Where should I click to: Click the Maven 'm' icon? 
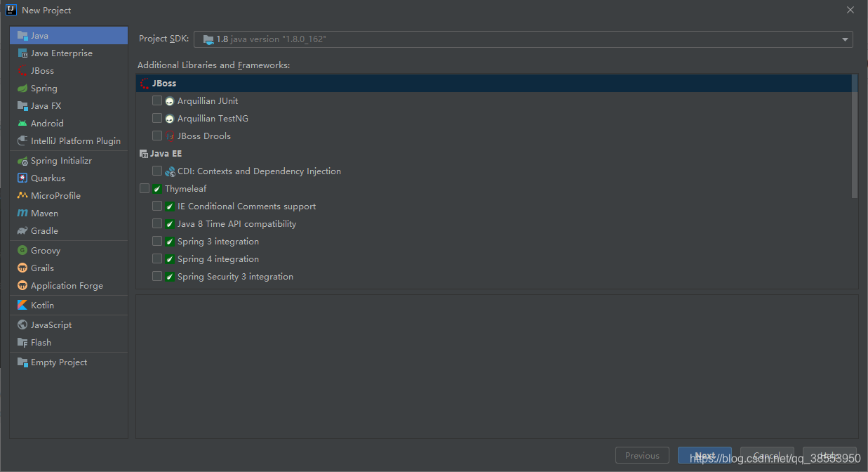pos(22,214)
